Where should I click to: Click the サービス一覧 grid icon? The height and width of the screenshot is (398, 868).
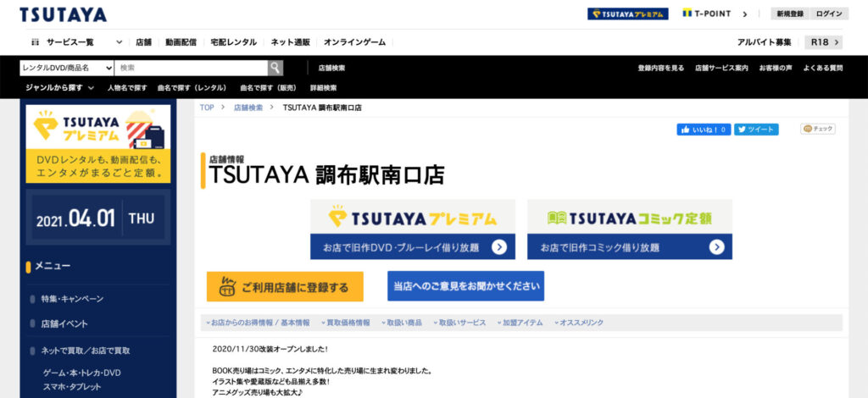click(36, 42)
